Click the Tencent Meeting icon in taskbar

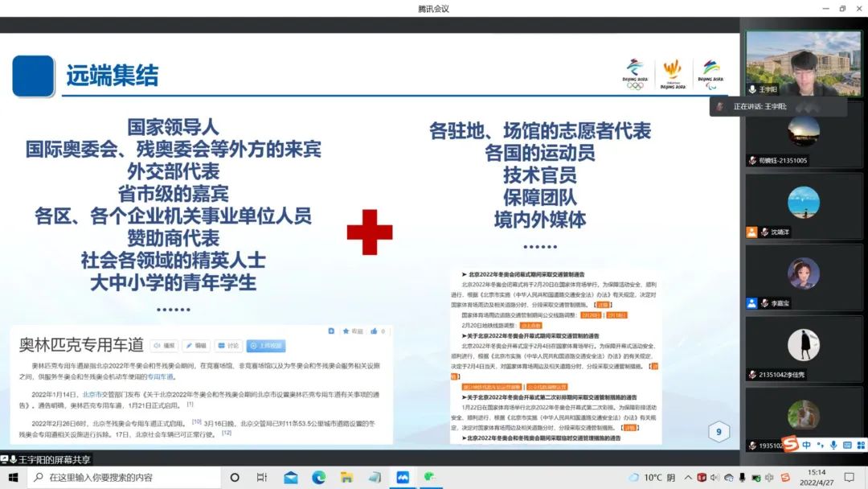click(403, 477)
